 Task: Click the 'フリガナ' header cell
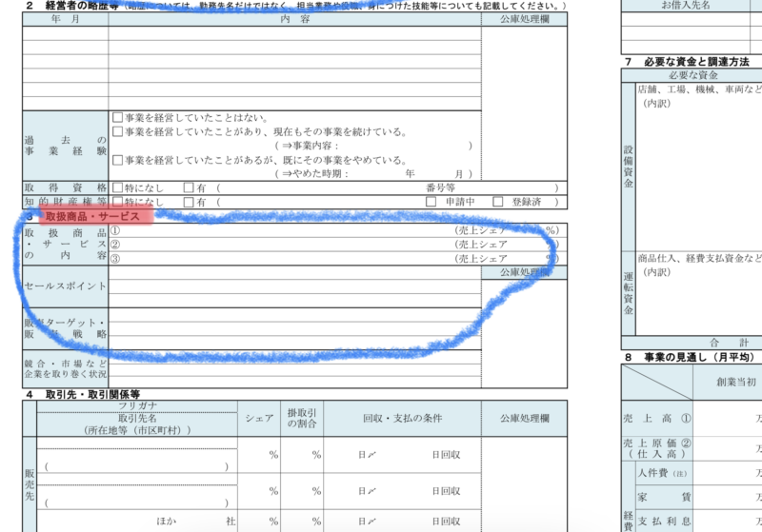(137, 406)
